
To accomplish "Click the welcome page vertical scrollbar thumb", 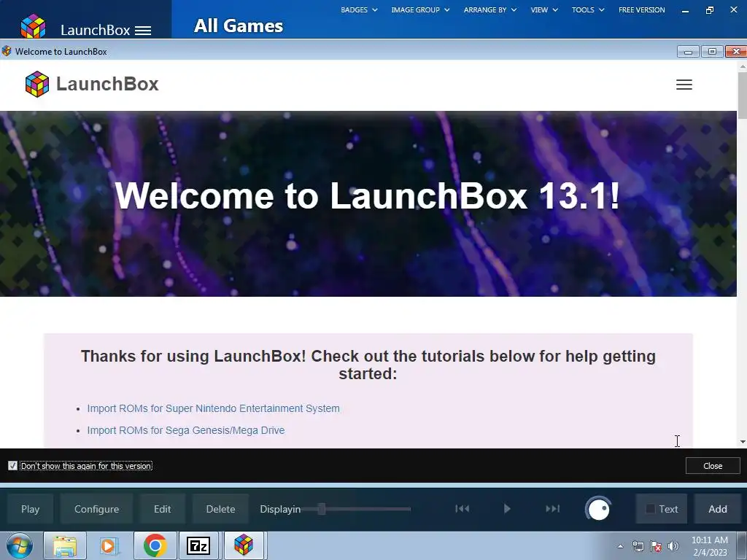I will pyautogui.click(x=742, y=96).
